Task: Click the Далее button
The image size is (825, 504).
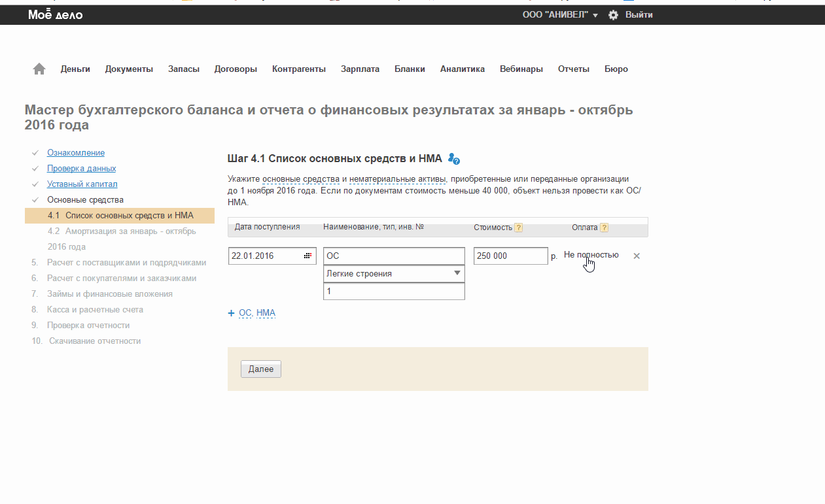Action: click(x=261, y=369)
